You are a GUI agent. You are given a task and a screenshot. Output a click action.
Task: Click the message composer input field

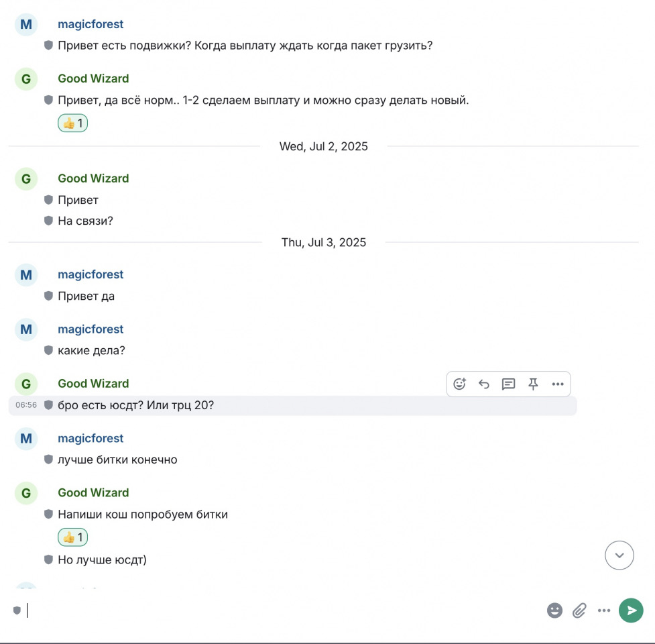tap(284, 610)
